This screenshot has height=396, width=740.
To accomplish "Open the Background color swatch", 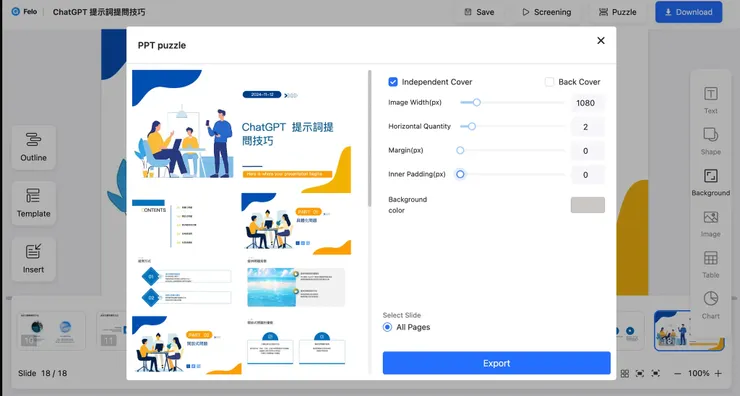I will coord(588,205).
